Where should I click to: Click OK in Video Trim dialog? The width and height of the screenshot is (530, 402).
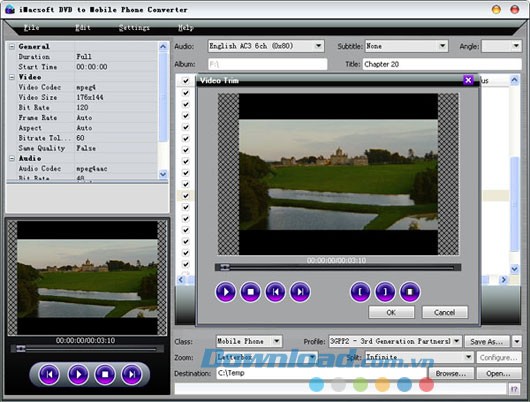point(391,312)
